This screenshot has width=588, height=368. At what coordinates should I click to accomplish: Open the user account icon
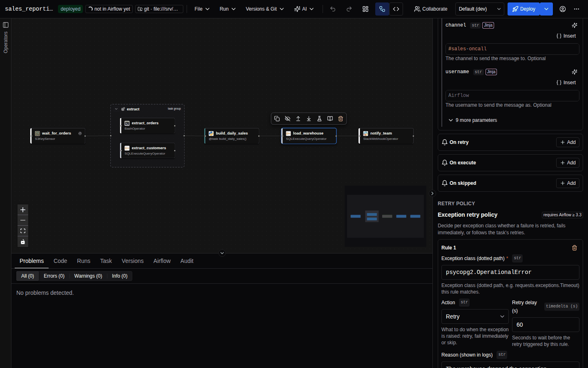(563, 9)
